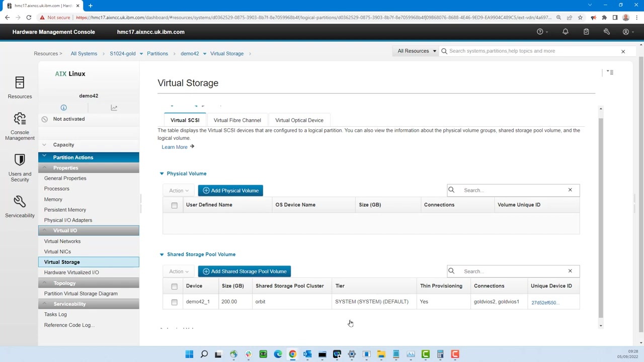Open Microsoft Edge from taskbar
The height and width of the screenshot is (362, 644).
click(278, 354)
